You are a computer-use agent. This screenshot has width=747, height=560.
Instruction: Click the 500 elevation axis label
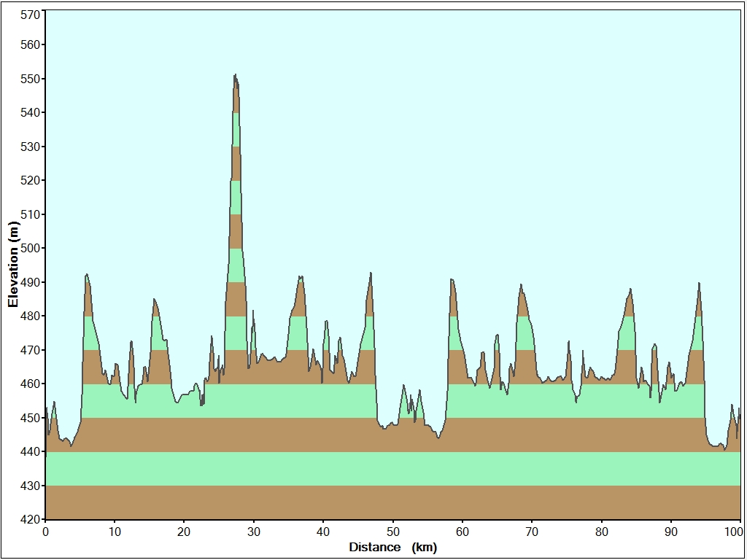coord(30,248)
